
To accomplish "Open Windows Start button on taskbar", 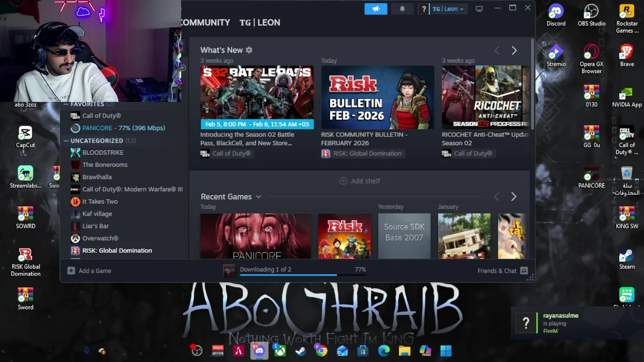I will 446,350.
